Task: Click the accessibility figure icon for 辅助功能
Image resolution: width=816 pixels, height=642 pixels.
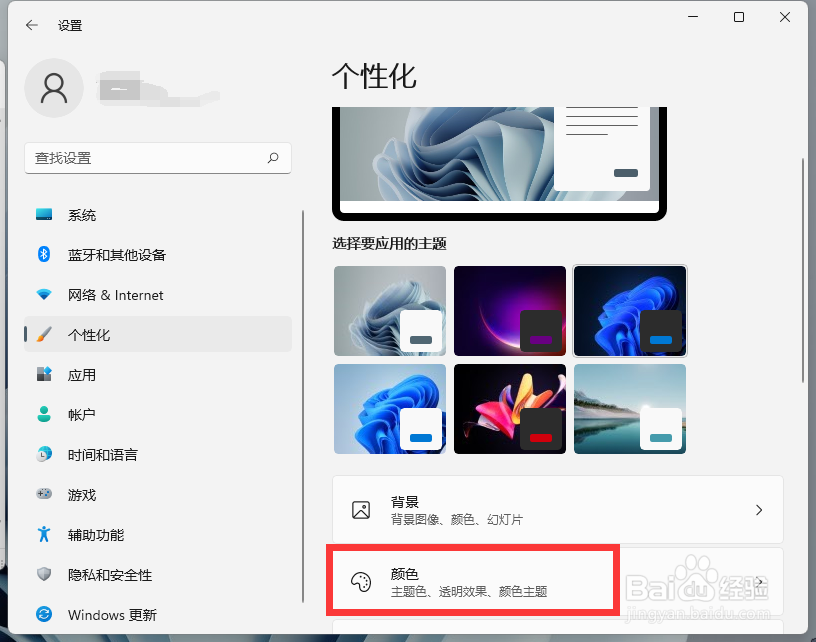Action: (44, 534)
